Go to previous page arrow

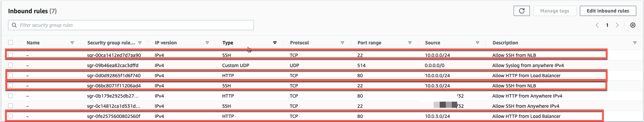(x=597, y=25)
